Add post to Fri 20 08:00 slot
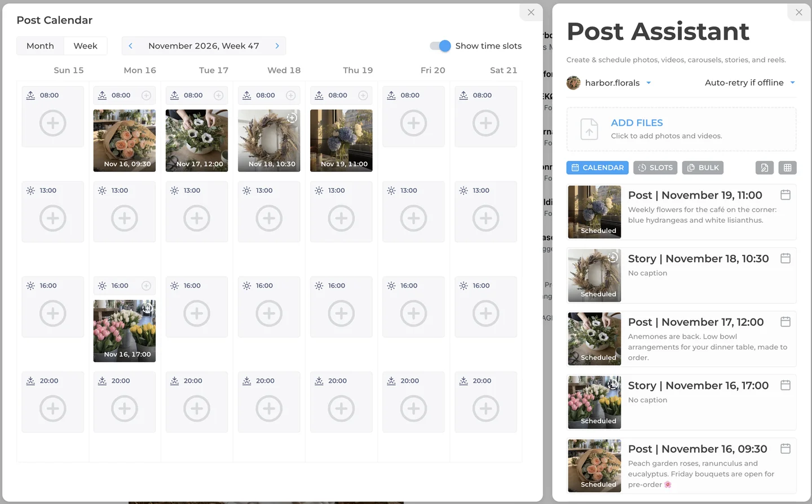Viewport: 812px width, 504px height. click(x=413, y=123)
